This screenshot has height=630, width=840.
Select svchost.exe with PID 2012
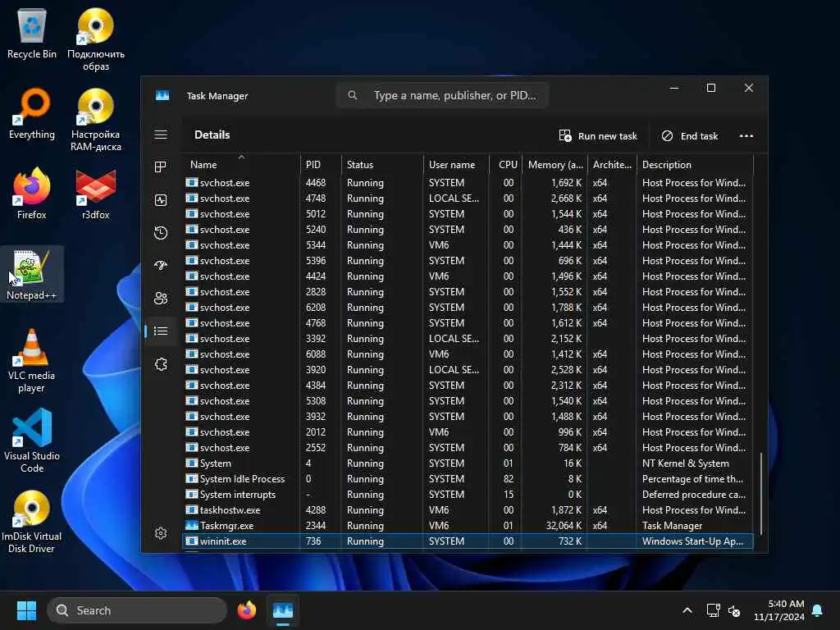click(x=468, y=432)
